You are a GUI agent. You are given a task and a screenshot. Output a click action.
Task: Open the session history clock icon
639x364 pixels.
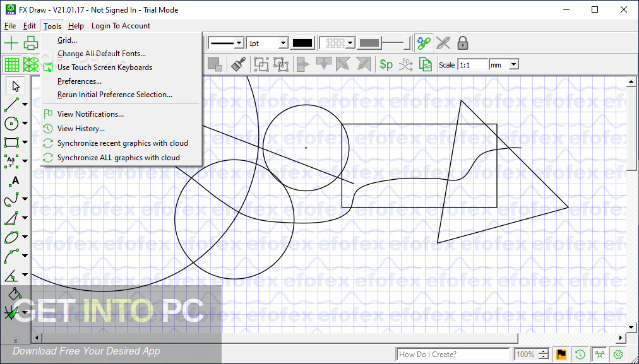(580, 354)
